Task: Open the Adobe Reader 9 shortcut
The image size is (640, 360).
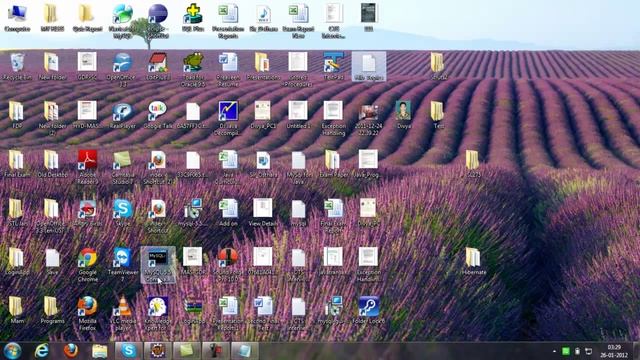Action: tap(87, 167)
